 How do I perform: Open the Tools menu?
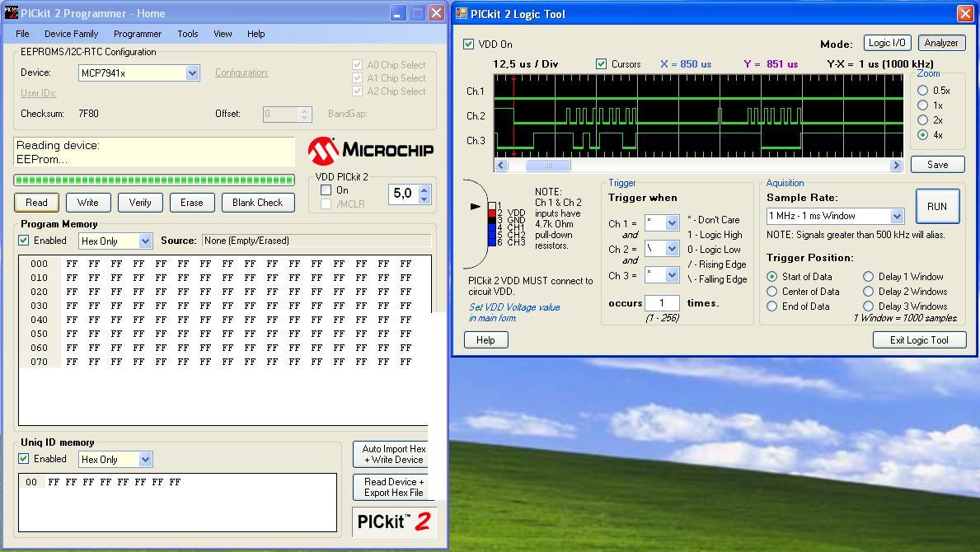(187, 34)
